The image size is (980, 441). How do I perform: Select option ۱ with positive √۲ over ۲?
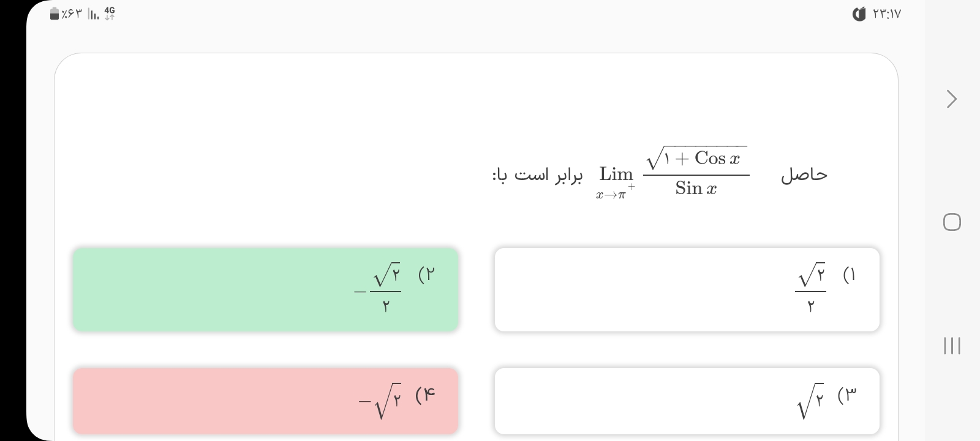pyautogui.click(x=687, y=290)
